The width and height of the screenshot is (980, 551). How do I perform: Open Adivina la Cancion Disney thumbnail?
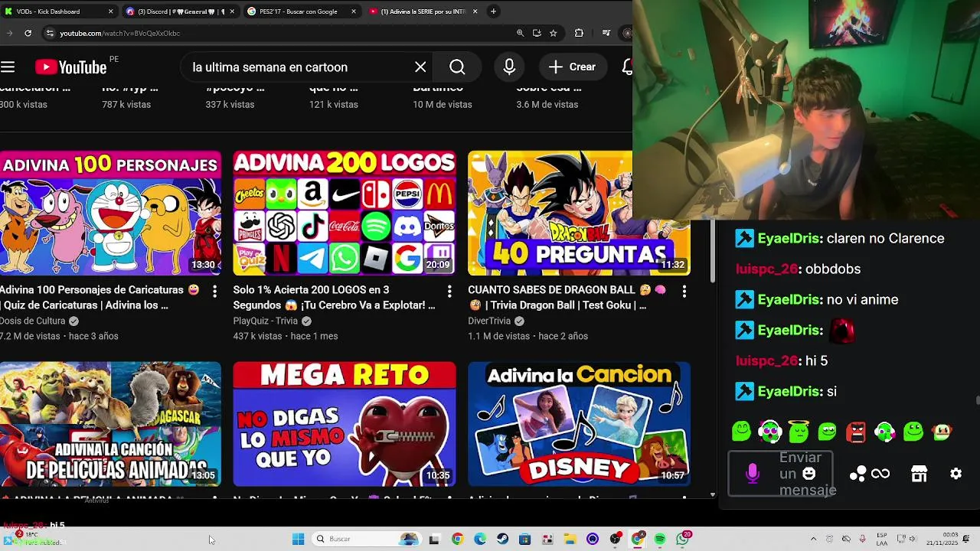tap(579, 424)
